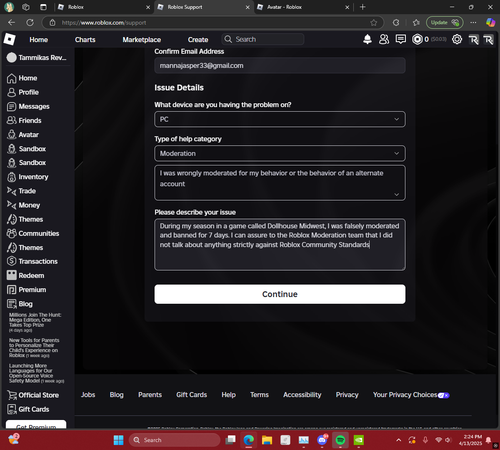Open Blog in the sidebar

(x=20, y=304)
